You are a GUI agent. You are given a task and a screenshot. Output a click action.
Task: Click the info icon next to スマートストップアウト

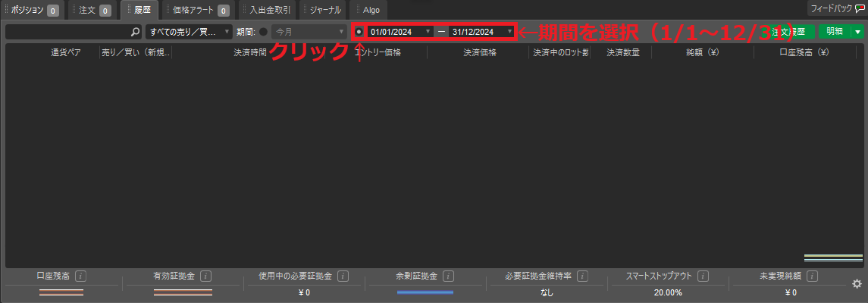[x=703, y=276]
